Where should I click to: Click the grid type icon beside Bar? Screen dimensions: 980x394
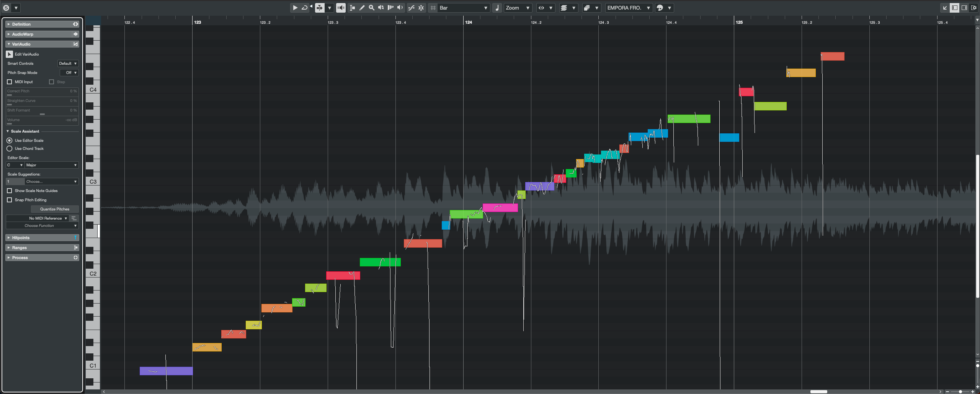tap(433, 8)
